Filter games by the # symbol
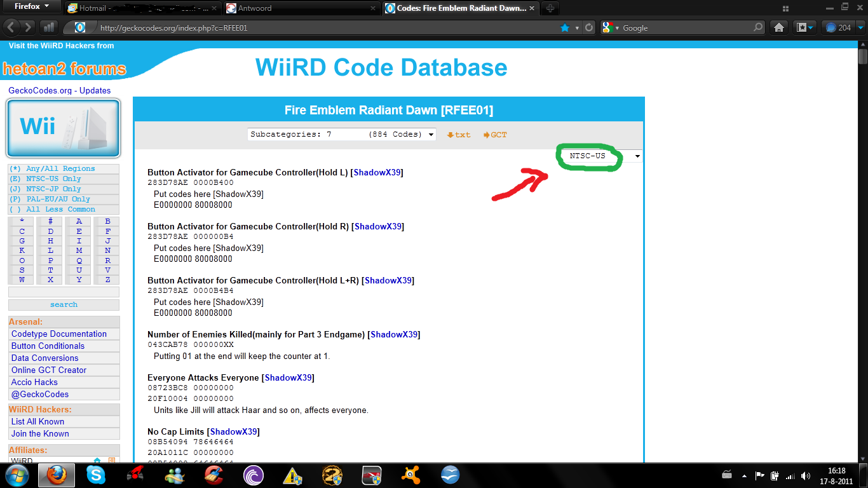Screen dimensions: 868x488 point(50,221)
